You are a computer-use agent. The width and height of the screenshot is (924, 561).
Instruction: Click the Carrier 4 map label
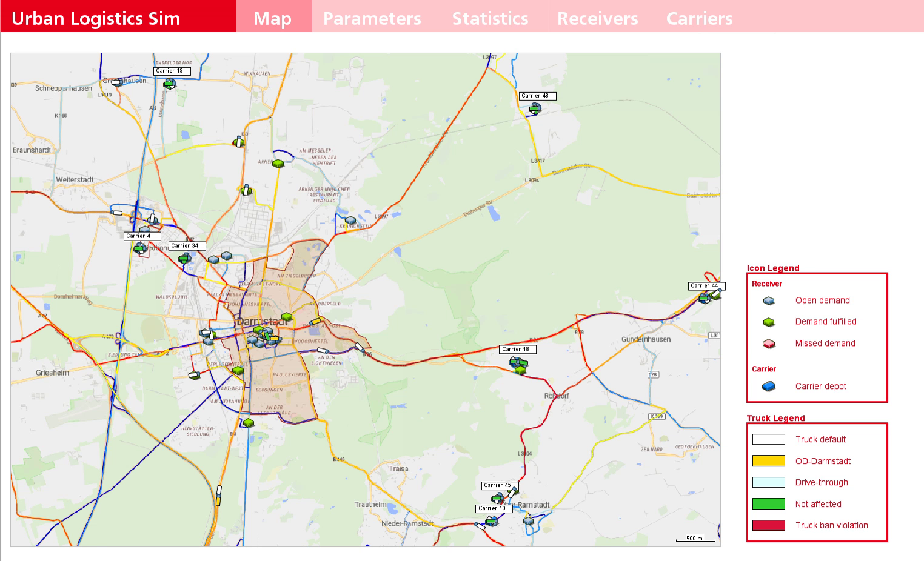[x=142, y=236]
